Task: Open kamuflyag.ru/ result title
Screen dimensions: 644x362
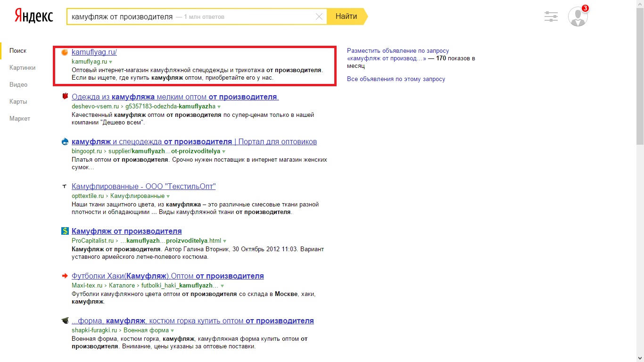Action: click(94, 52)
